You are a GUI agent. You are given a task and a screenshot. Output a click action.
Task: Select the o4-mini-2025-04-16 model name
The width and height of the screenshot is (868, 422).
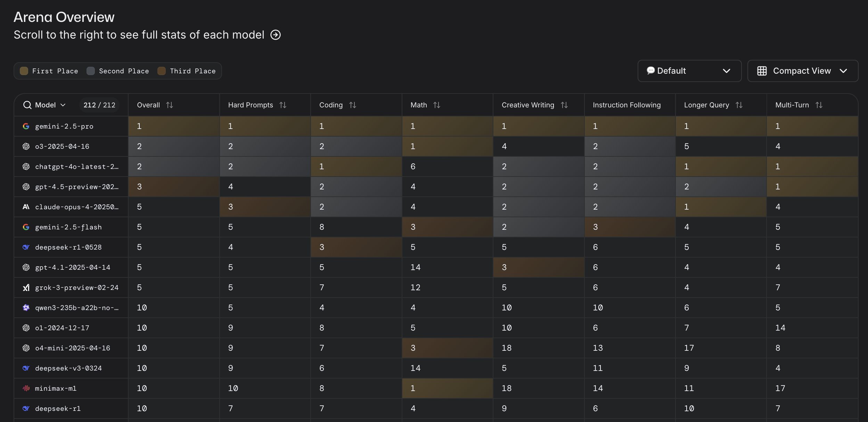pyautogui.click(x=73, y=348)
